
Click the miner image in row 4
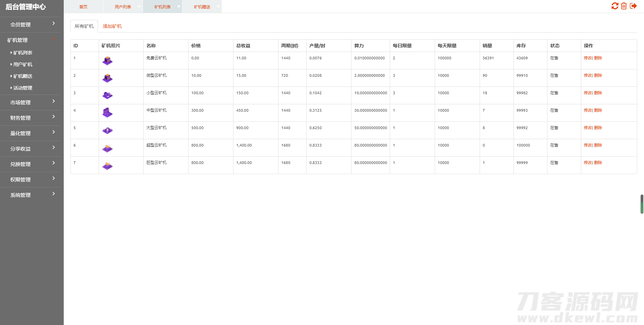coord(107,113)
